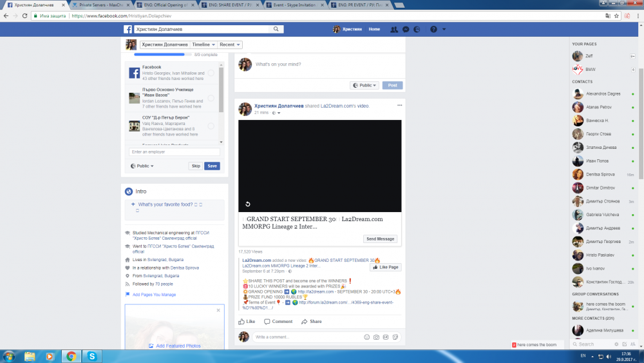Open Friend Requests icon in header
The height and width of the screenshot is (363, 644).
click(x=394, y=30)
